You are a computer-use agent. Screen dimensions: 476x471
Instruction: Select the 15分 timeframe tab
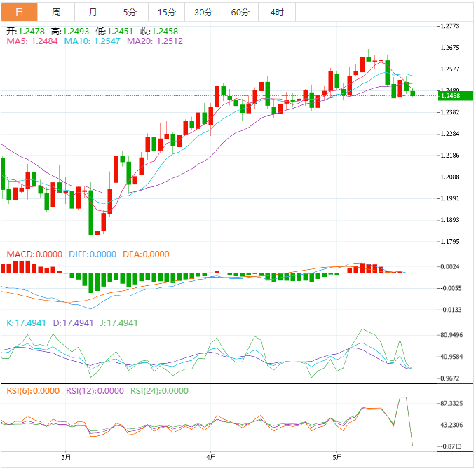click(167, 12)
